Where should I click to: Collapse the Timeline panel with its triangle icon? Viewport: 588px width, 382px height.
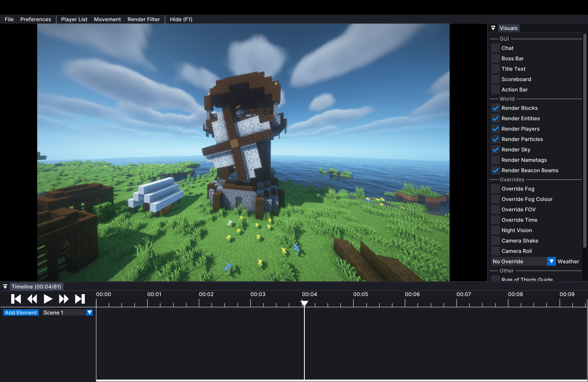(x=5, y=286)
